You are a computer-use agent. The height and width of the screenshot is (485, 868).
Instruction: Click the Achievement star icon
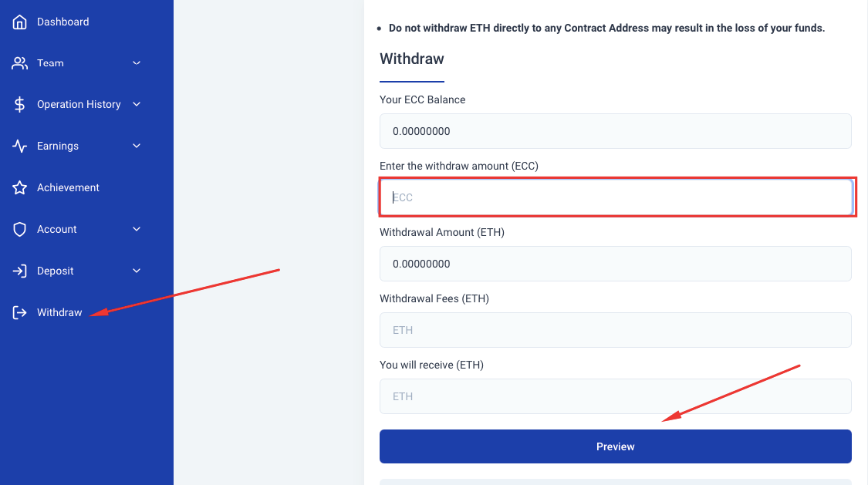(19, 187)
